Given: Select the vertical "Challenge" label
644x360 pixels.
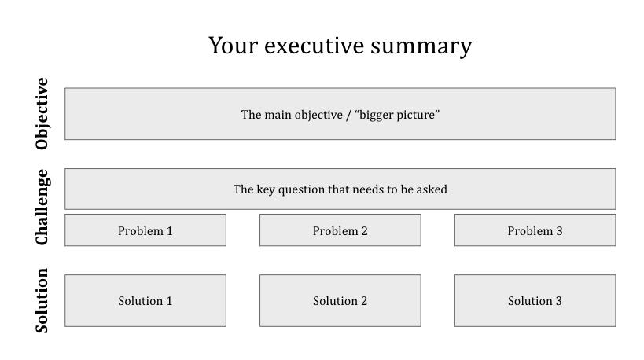Looking at the screenshot, I should coord(42,207).
